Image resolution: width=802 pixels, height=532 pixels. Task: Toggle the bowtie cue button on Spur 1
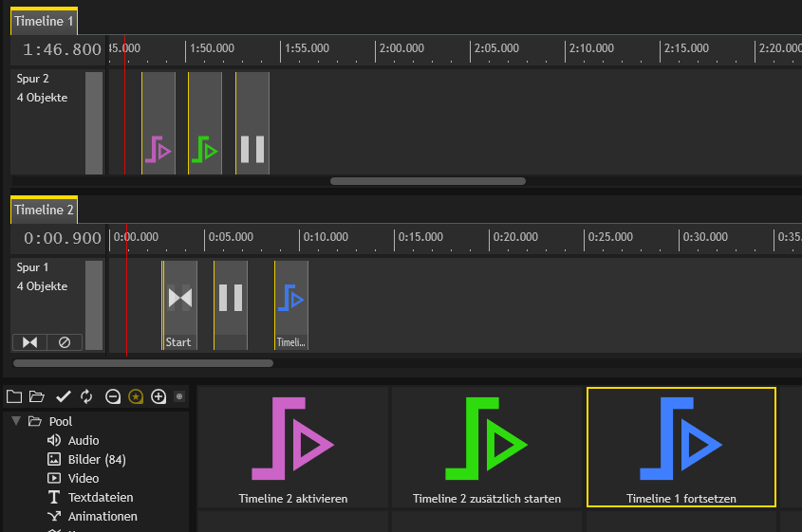tap(29, 341)
